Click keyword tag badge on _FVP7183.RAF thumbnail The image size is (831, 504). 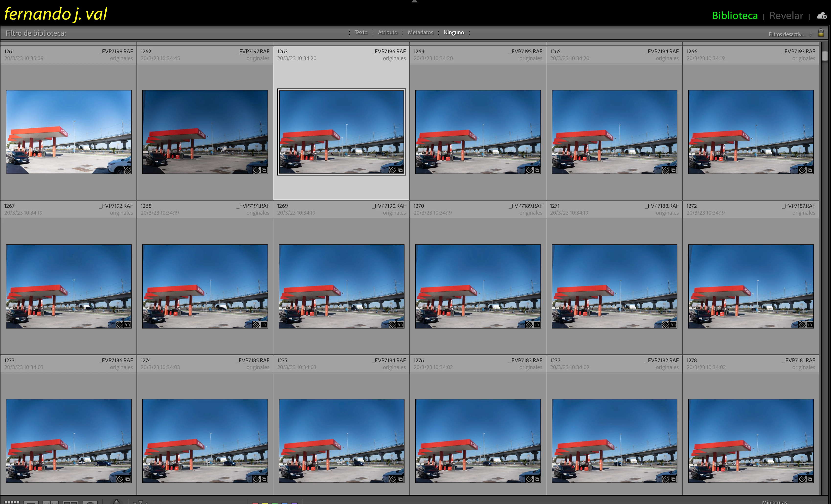(x=529, y=479)
